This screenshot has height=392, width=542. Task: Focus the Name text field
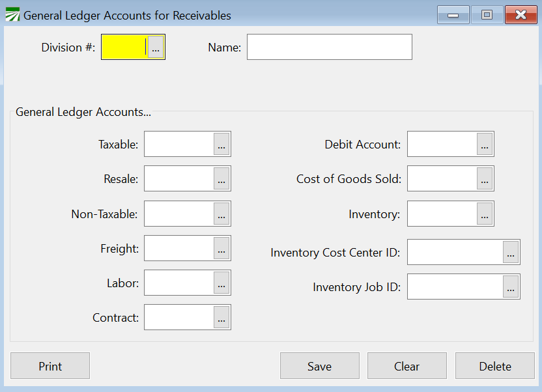[x=329, y=48]
